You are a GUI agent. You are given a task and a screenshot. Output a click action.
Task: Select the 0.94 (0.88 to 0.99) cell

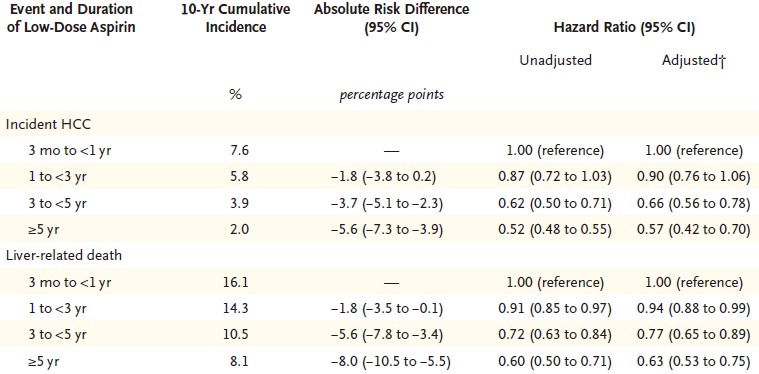click(694, 309)
